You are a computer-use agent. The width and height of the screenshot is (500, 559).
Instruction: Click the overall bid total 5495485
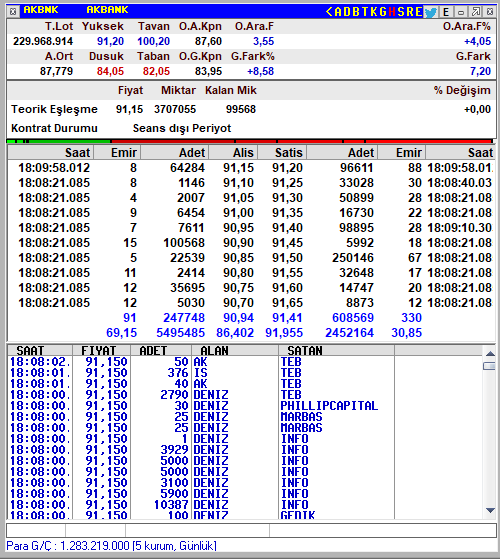pyautogui.click(x=181, y=333)
